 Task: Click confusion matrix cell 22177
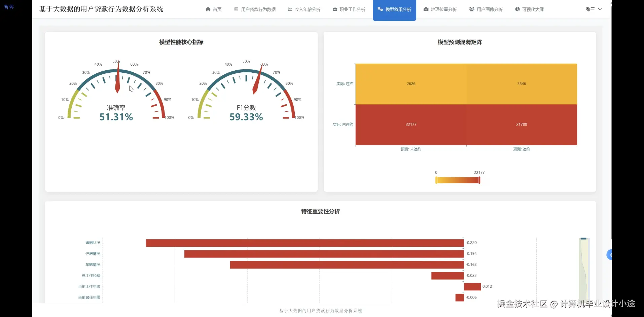(411, 125)
